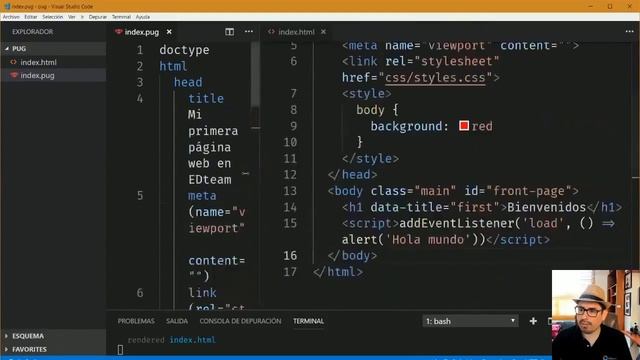Image resolution: width=640 pixels, height=360 pixels.
Task: Open the Depurar menu
Action: pyautogui.click(x=98, y=17)
